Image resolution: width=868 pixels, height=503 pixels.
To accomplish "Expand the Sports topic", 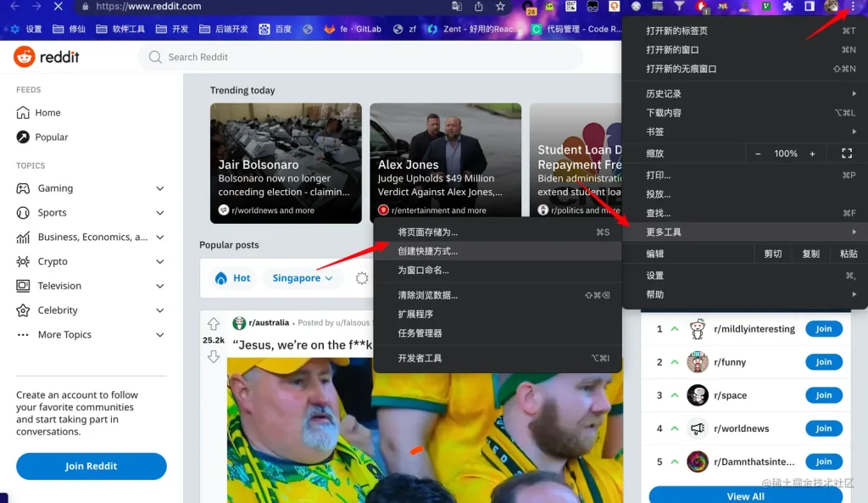I will point(160,213).
